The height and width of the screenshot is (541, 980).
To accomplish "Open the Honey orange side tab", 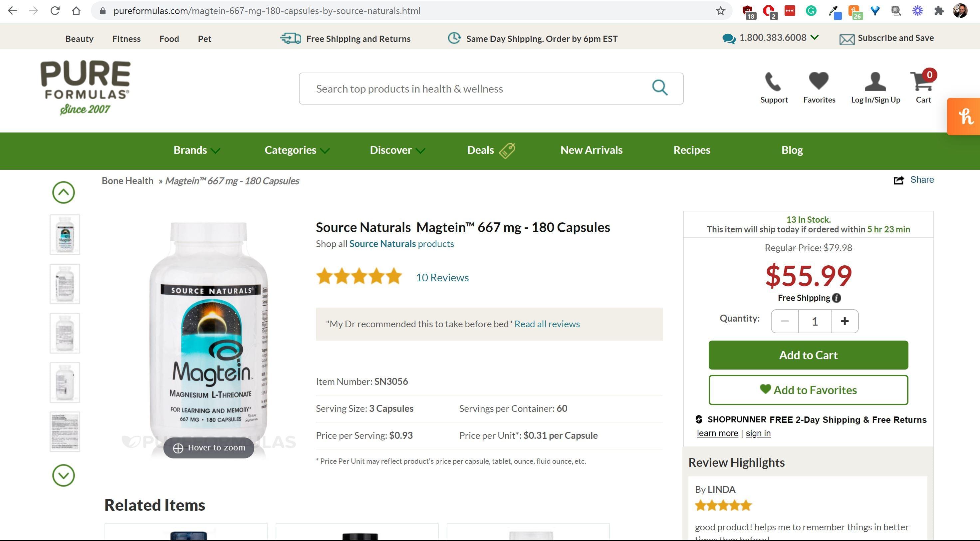I will [964, 117].
